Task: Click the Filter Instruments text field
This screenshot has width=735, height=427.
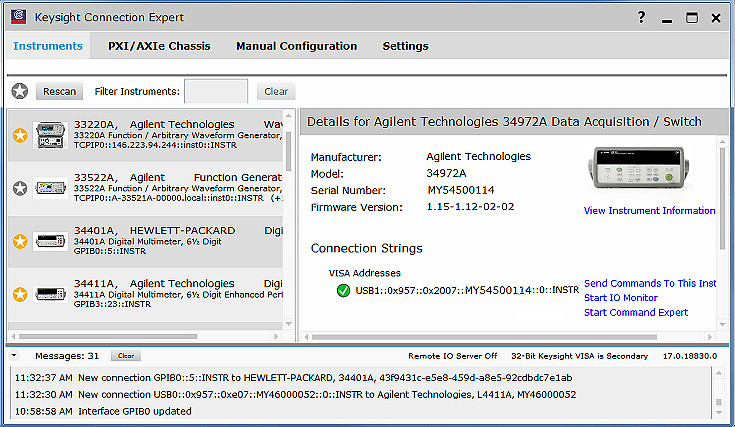Action: 216,91
